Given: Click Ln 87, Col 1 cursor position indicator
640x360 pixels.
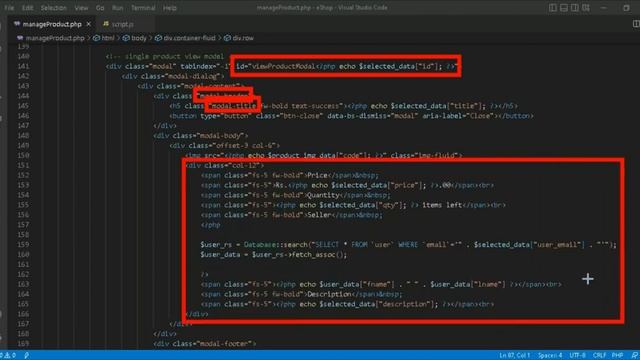Looking at the screenshot, I should 514,356.
